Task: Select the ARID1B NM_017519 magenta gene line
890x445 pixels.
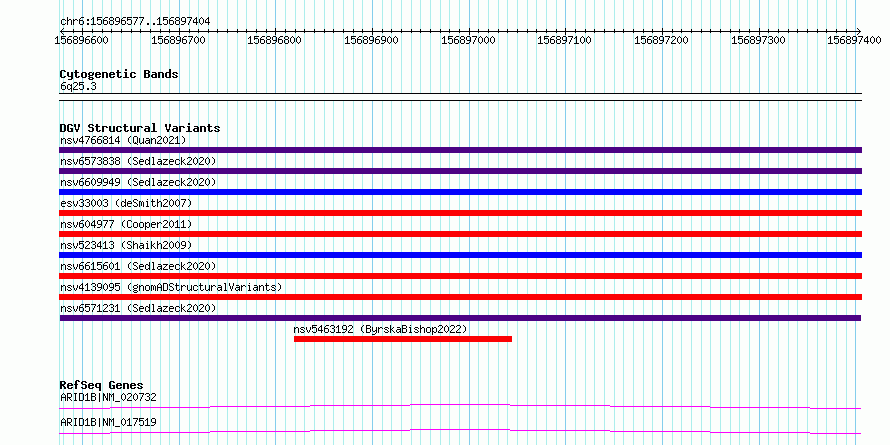Action: [460, 431]
